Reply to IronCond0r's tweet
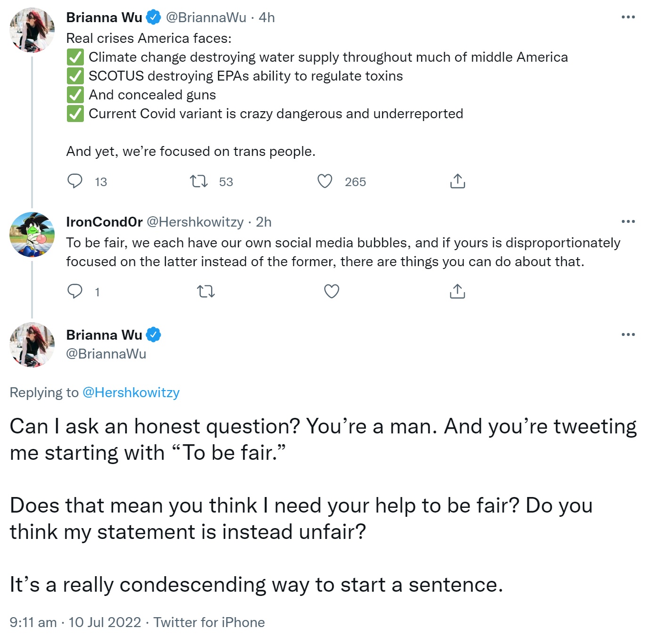Viewport: 646px width, 644px height. [75, 292]
